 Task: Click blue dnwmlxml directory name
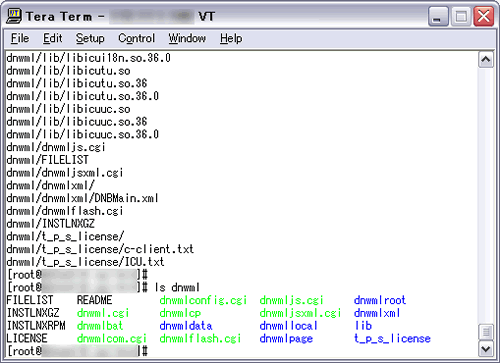coord(377,313)
